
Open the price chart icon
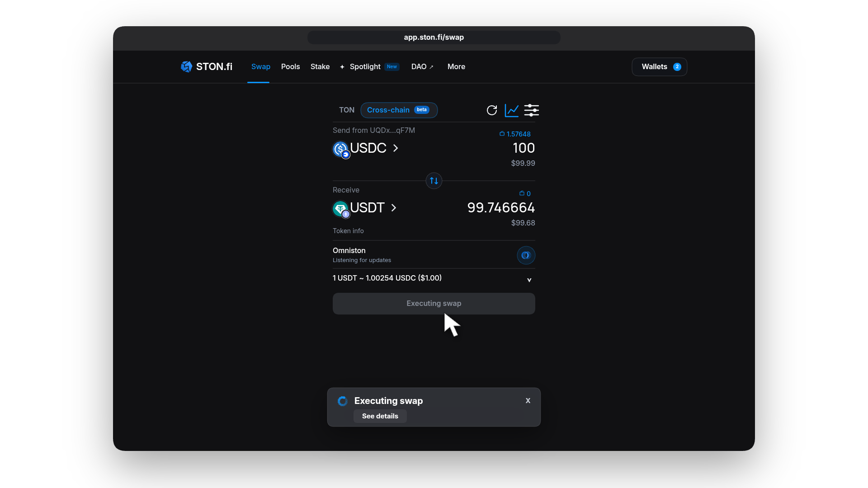(512, 110)
